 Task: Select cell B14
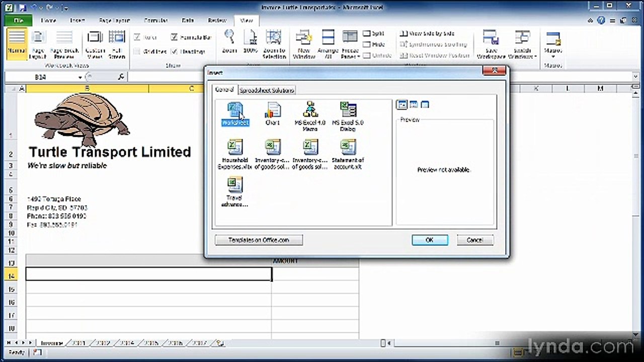coord(149,274)
